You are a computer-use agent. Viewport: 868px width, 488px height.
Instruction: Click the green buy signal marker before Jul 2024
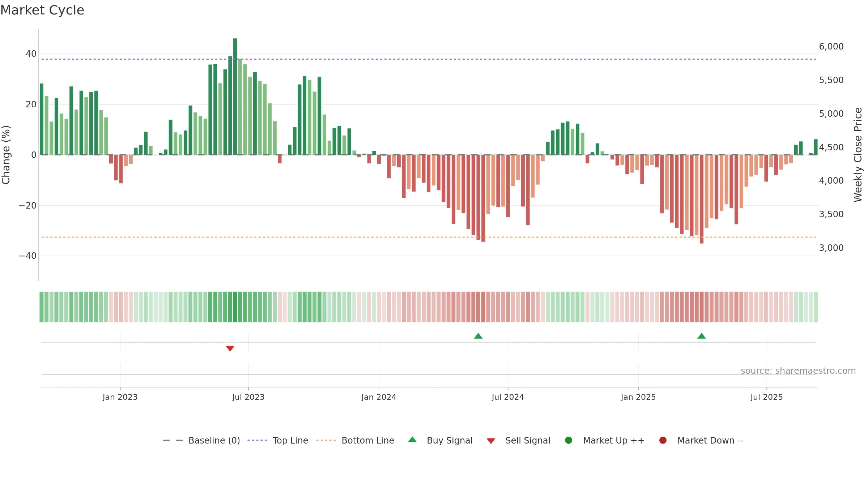click(x=478, y=336)
